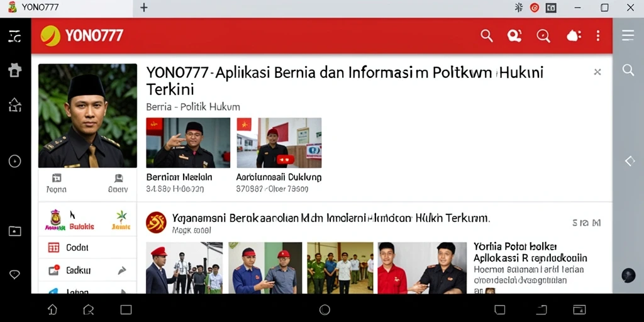Click the snowflake icon in title bar
The height and width of the screenshot is (322, 644).
tap(519, 8)
